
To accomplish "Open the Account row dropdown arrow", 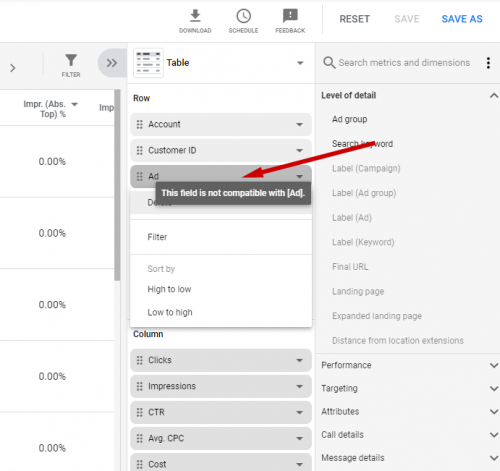I will (x=299, y=124).
